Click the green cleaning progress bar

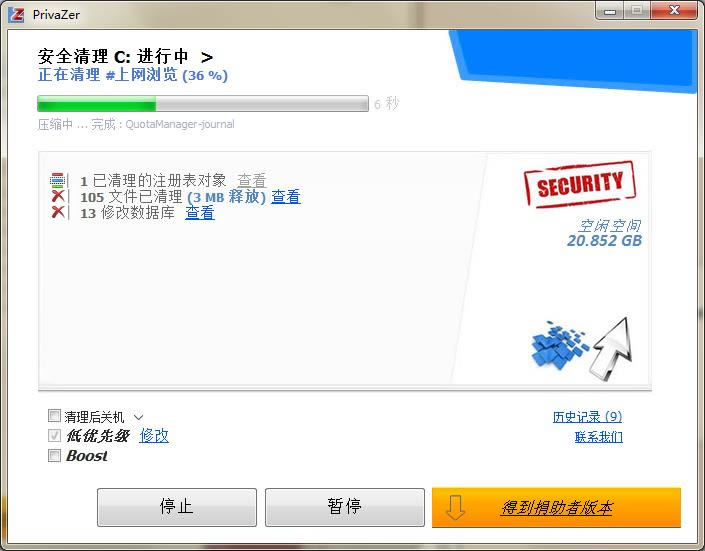203,104
